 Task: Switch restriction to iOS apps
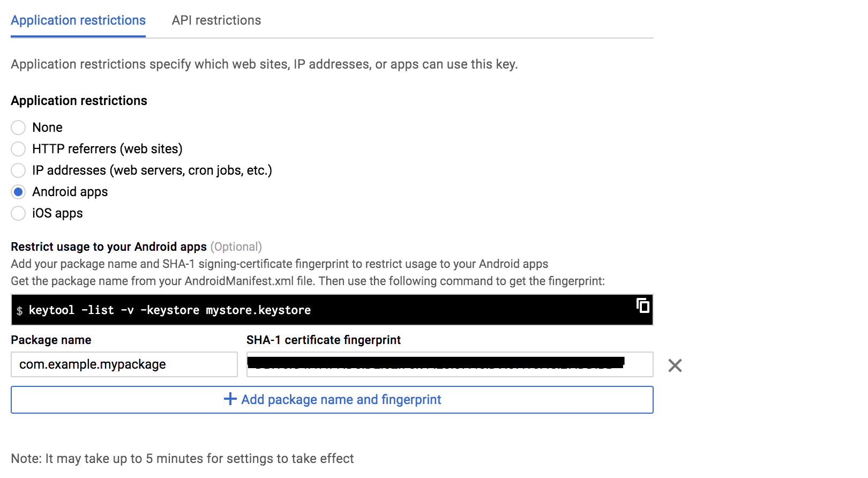pos(18,213)
